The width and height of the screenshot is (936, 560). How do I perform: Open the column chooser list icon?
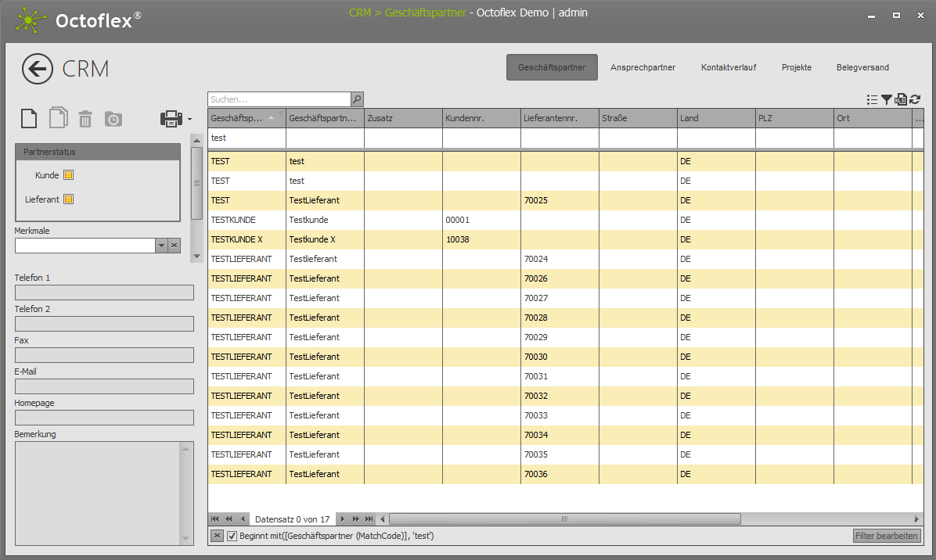(873, 99)
